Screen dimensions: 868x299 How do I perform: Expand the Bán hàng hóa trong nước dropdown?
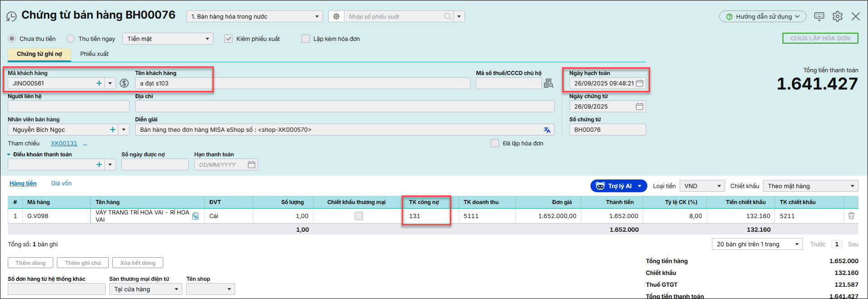(x=317, y=17)
